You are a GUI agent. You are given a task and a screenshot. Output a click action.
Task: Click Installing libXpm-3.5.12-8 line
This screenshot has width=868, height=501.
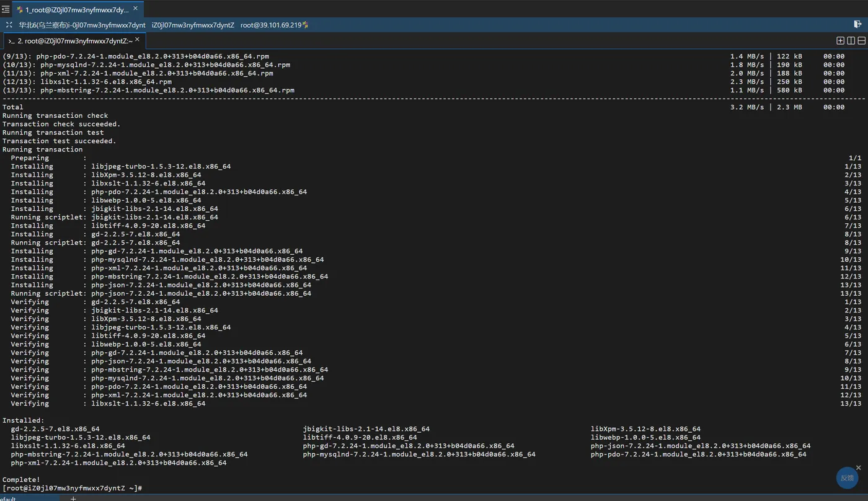[106, 175]
